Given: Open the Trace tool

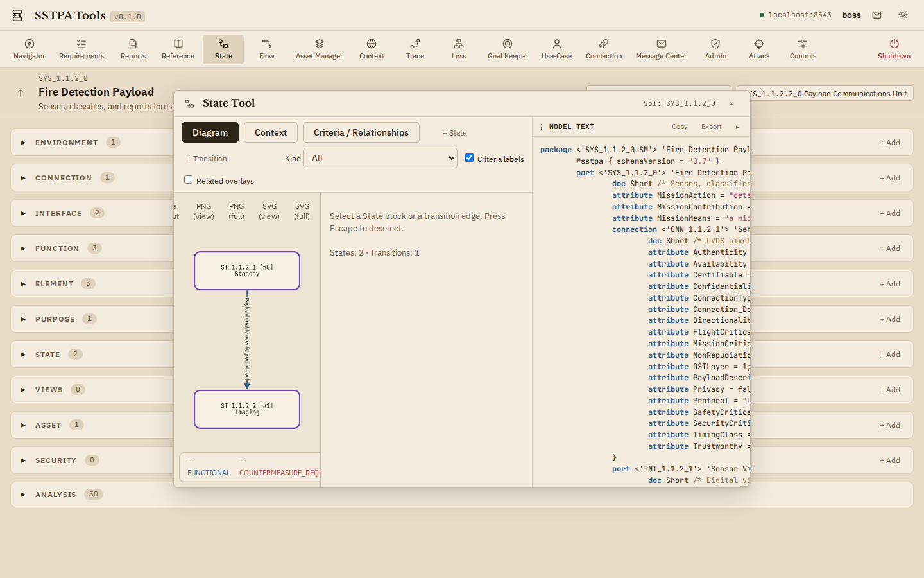Looking at the screenshot, I should tap(415, 49).
